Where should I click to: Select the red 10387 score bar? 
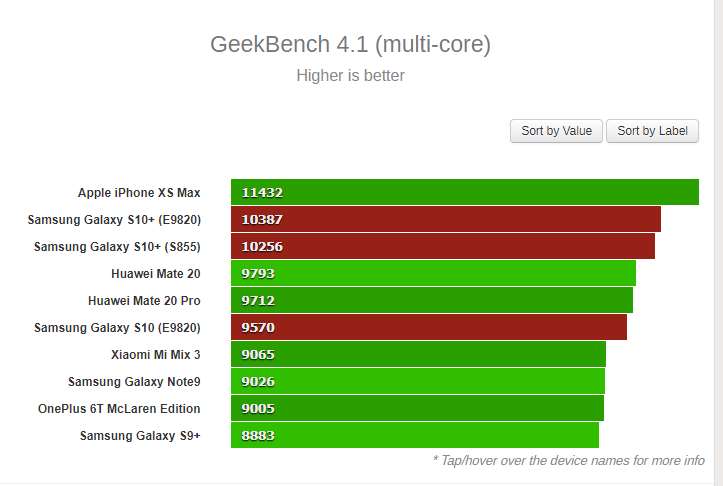pos(446,219)
